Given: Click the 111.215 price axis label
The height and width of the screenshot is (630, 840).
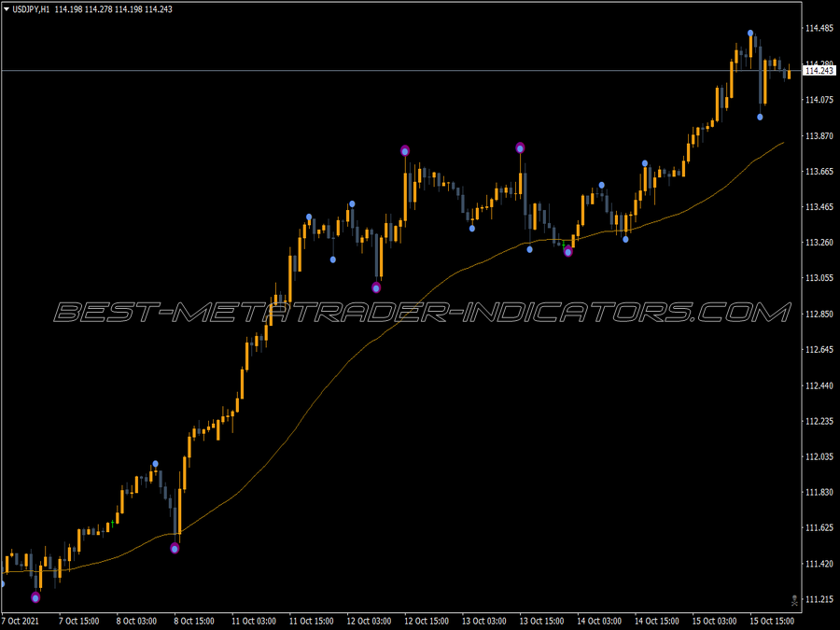Looking at the screenshot, I should click(819, 599).
